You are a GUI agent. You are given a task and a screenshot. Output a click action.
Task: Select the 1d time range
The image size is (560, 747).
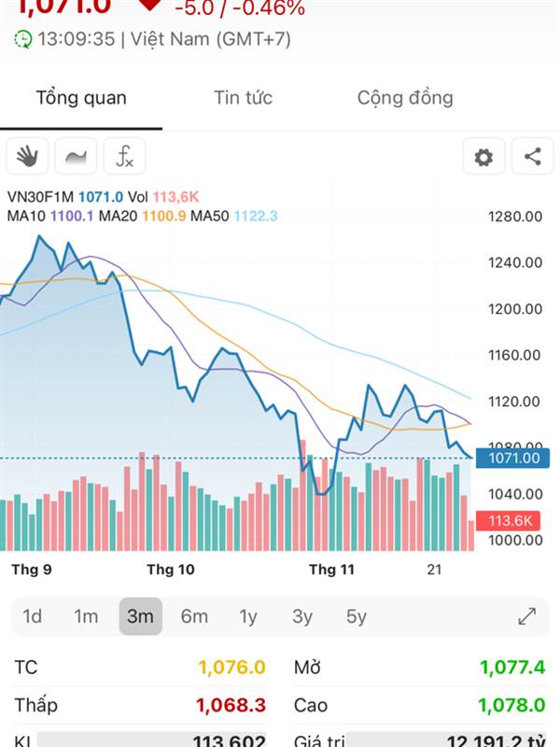click(x=33, y=616)
